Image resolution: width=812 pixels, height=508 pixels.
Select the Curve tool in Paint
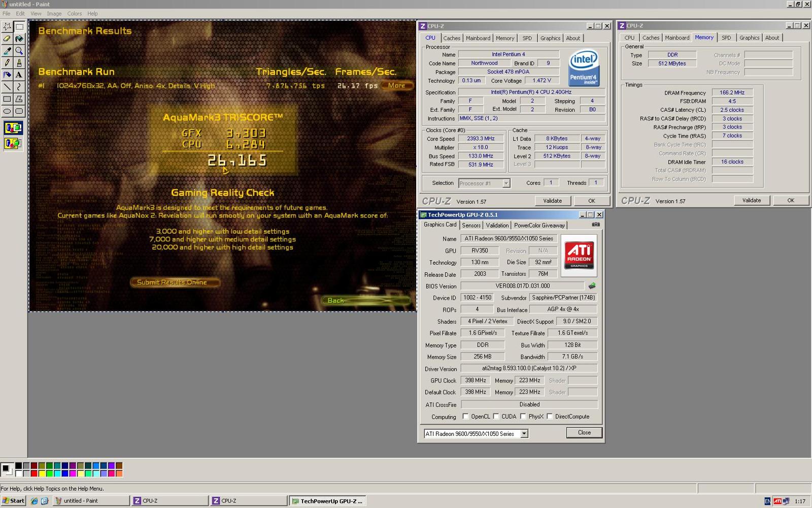pos(19,87)
